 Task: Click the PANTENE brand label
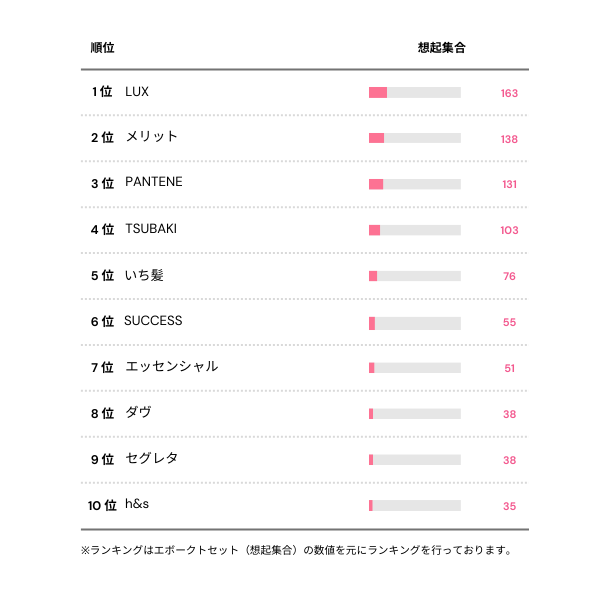(x=154, y=182)
